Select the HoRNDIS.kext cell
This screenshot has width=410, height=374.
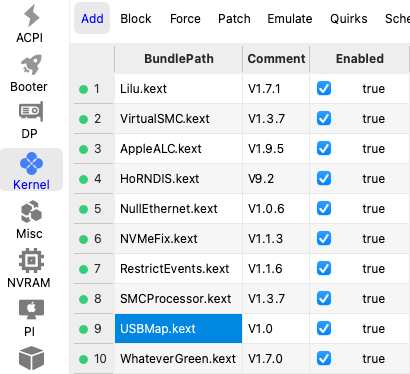pyautogui.click(x=179, y=179)
